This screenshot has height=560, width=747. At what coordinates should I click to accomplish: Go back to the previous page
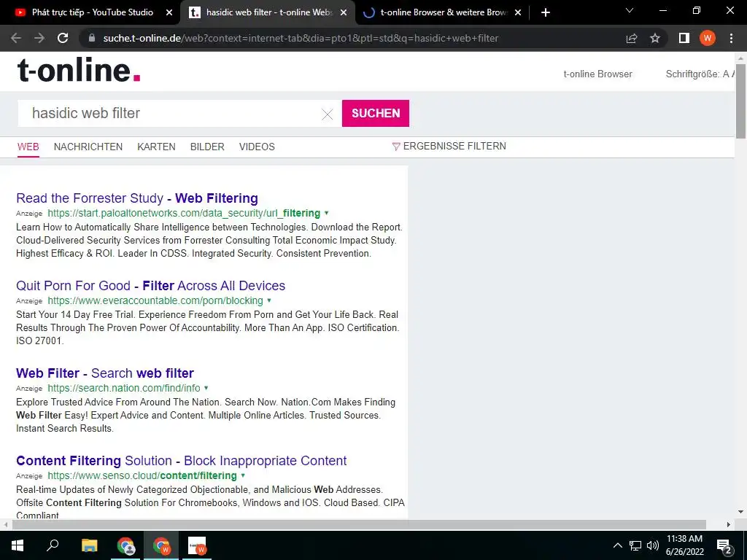coord(16,38)
